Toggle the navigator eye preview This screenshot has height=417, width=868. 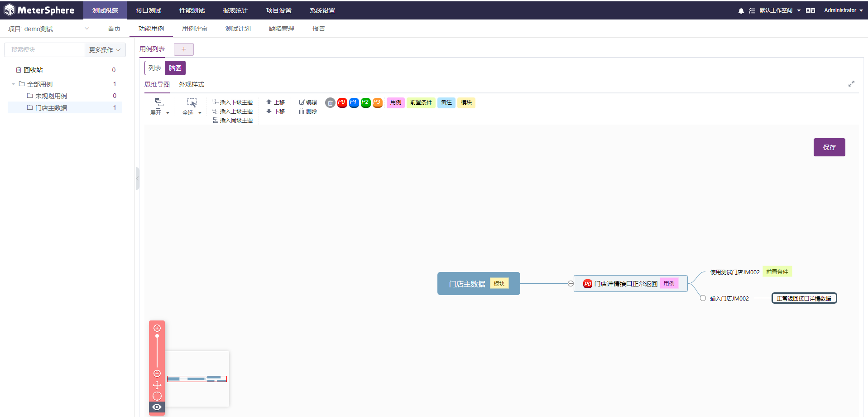[x=157, y=407]
